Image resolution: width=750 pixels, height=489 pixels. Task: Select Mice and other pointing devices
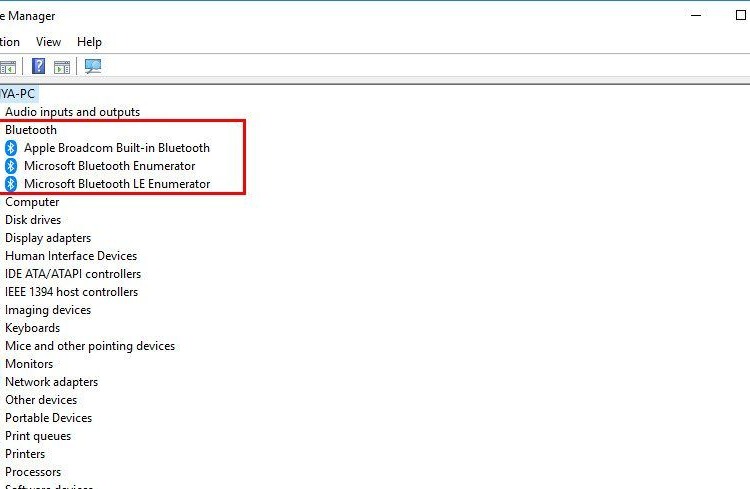point(90,346)
